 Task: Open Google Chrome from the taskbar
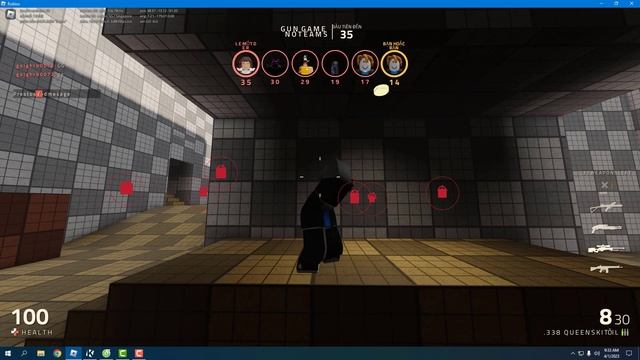point(57,353)
